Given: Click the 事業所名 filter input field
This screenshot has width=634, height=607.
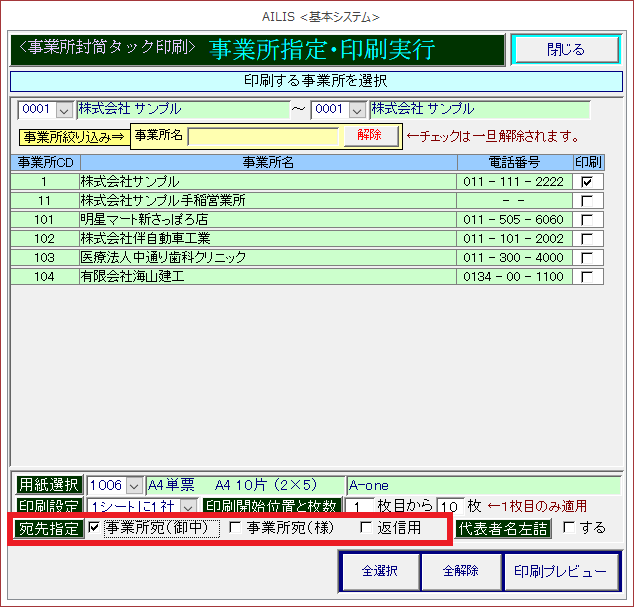Looking at the screenshot, I should [x=264, y=136].
